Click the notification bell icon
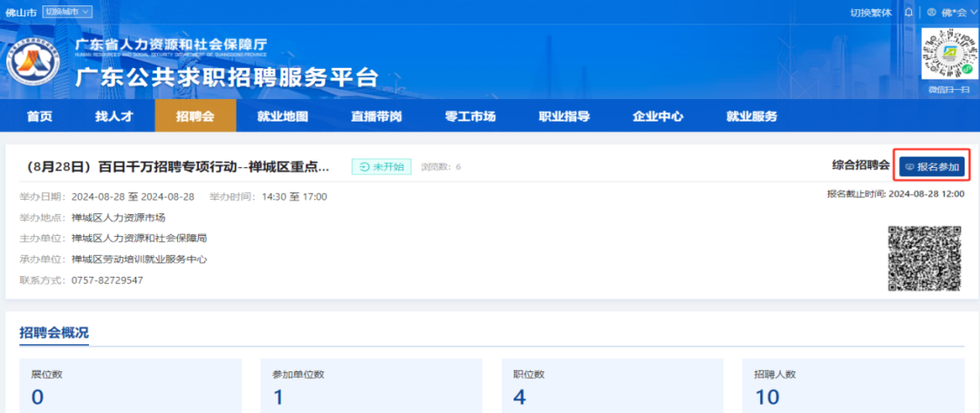Viewport: 980px width, 413px height. (908, 12)
